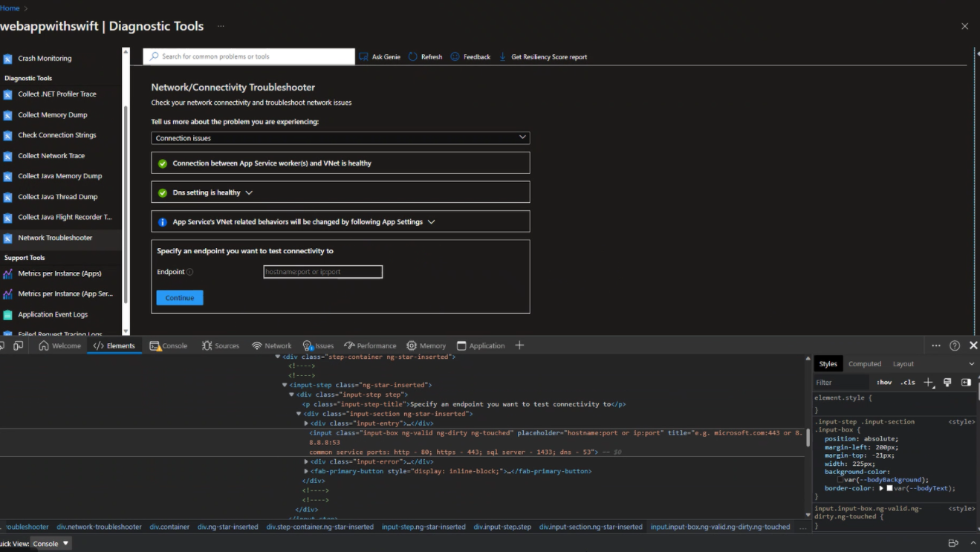Toggle device emulation icon in DevTools
980x552 pixels.
[x=19, y=345]
